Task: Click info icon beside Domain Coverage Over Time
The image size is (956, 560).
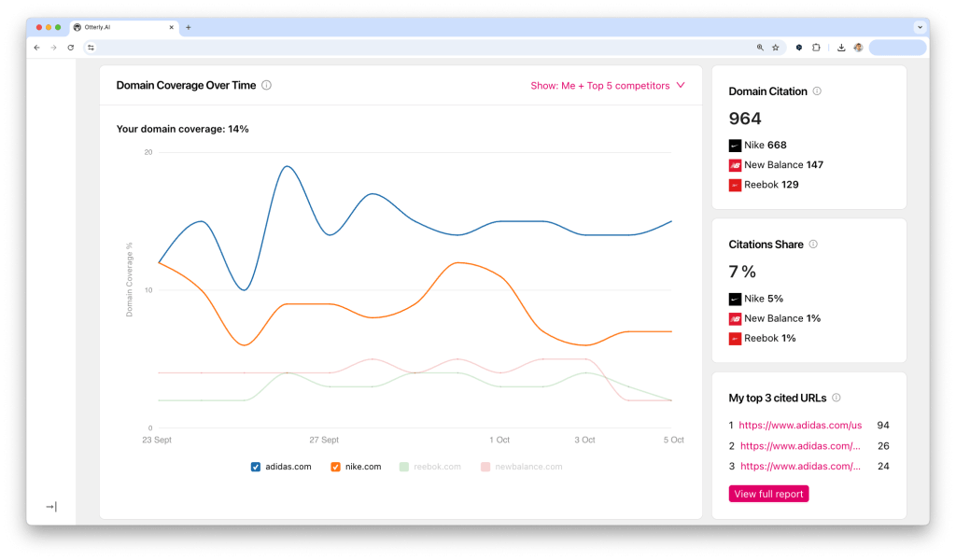Action: (x=266, y=85)
